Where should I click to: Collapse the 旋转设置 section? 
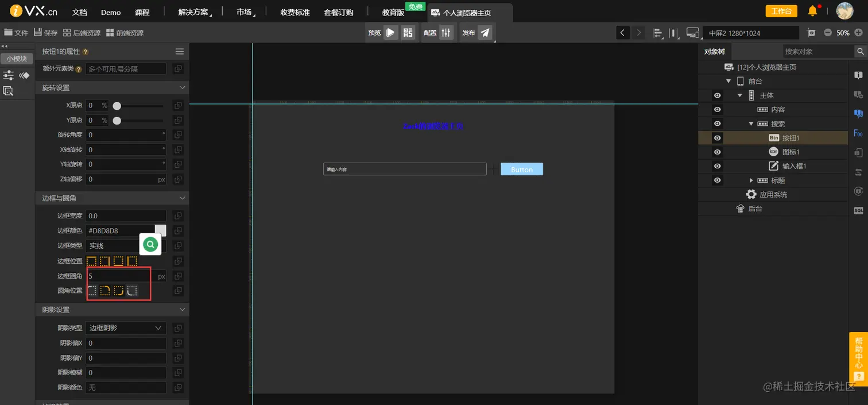(x=183, y=87)
